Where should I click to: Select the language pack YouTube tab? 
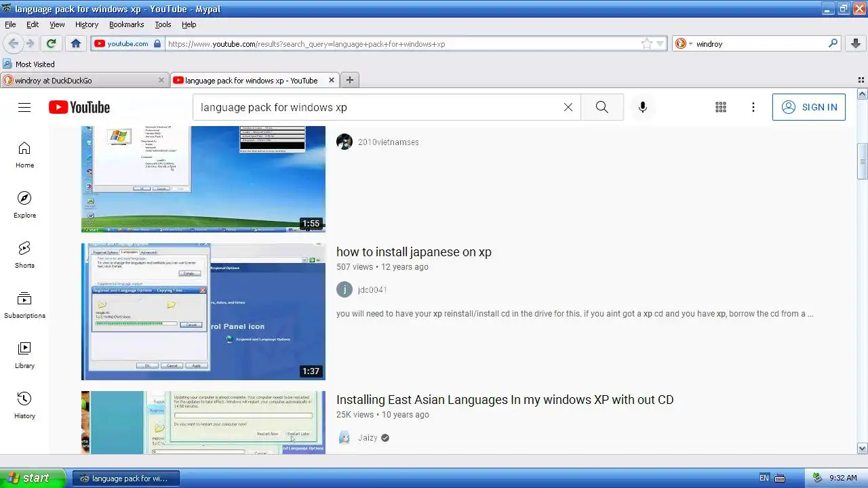coord(254,80)
